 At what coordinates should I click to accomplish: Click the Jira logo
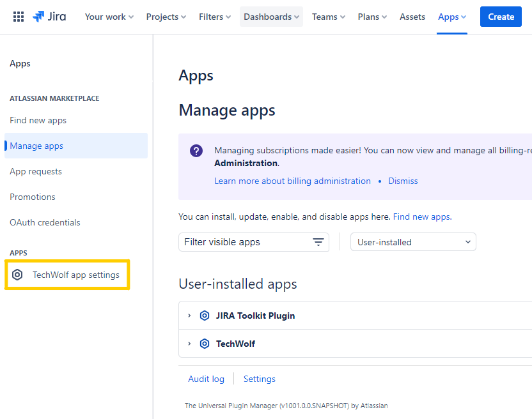click(x=49, y=17)
